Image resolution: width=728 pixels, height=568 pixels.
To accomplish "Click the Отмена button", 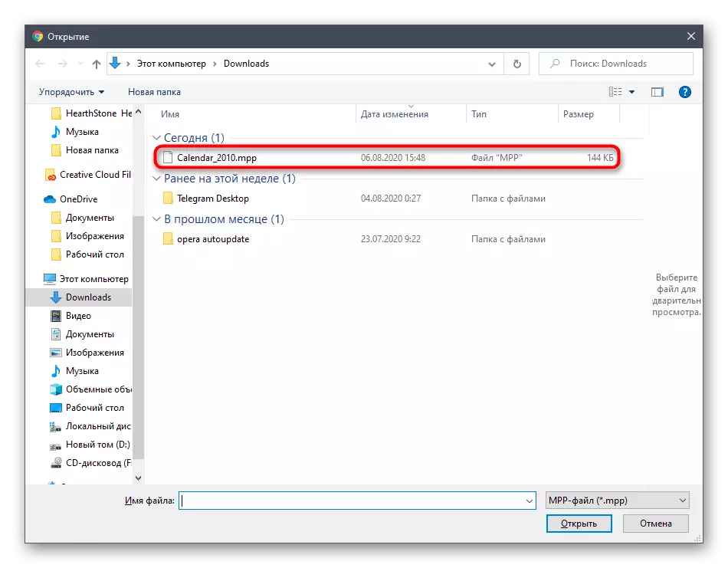I will click(x=655, y=524).
